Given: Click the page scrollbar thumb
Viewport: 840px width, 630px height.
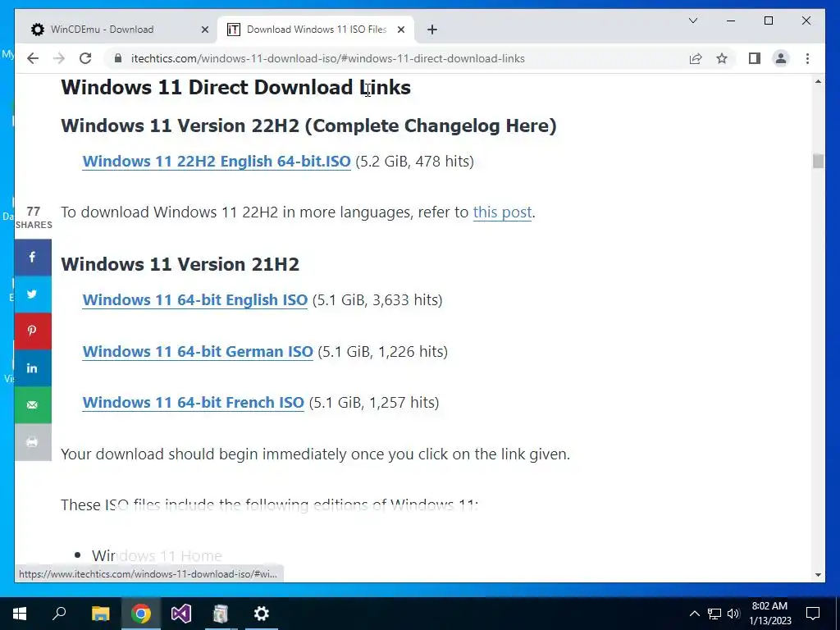Looking at the screenshot, I should [818, 162].
